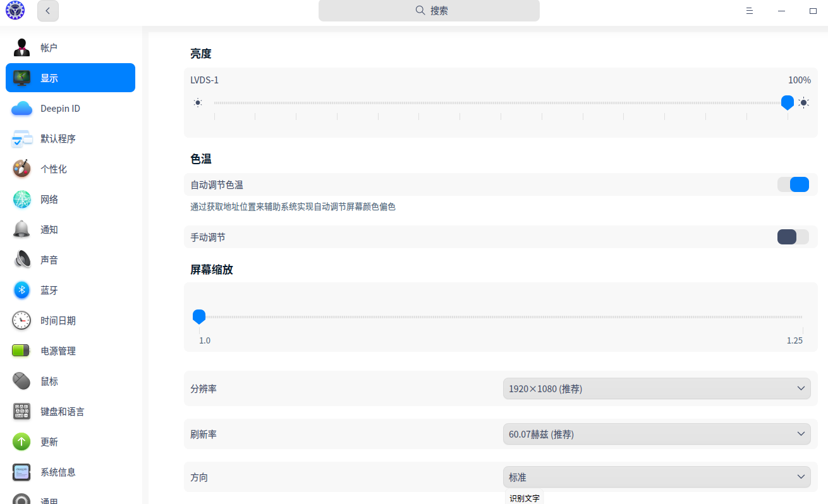Image resolution: width=828 pixels, height=504 pixels.
Task: Switch to 网络 settings
Action: pos(70,200)
